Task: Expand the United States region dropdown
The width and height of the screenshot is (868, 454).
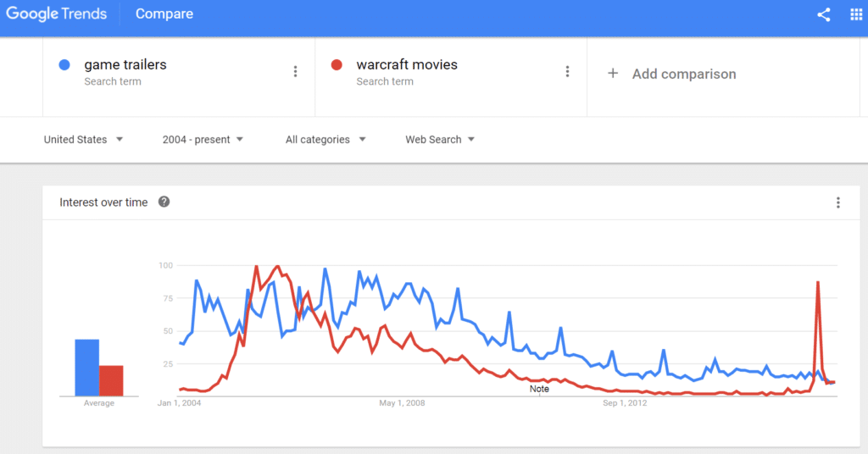Action: [x=83, y=140]
